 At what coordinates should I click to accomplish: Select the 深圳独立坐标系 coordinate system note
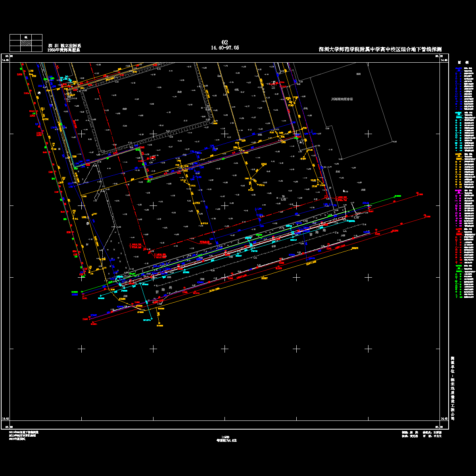pyautogui.click(x=64, y=46)
